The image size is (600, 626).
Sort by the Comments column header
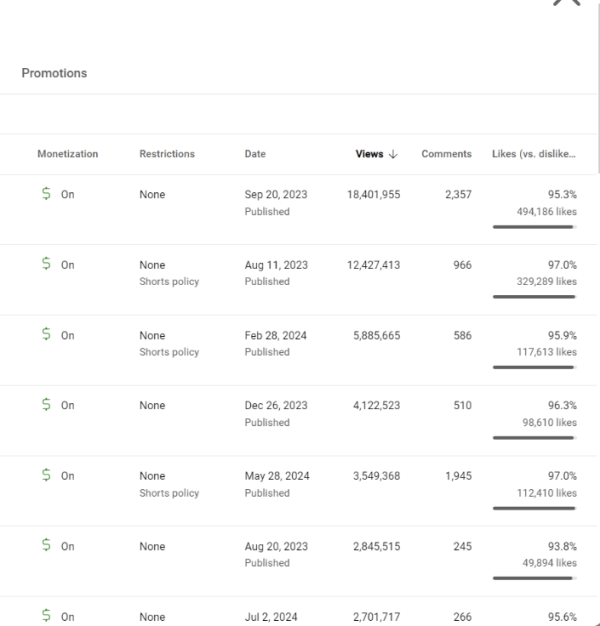click(446, 154)
